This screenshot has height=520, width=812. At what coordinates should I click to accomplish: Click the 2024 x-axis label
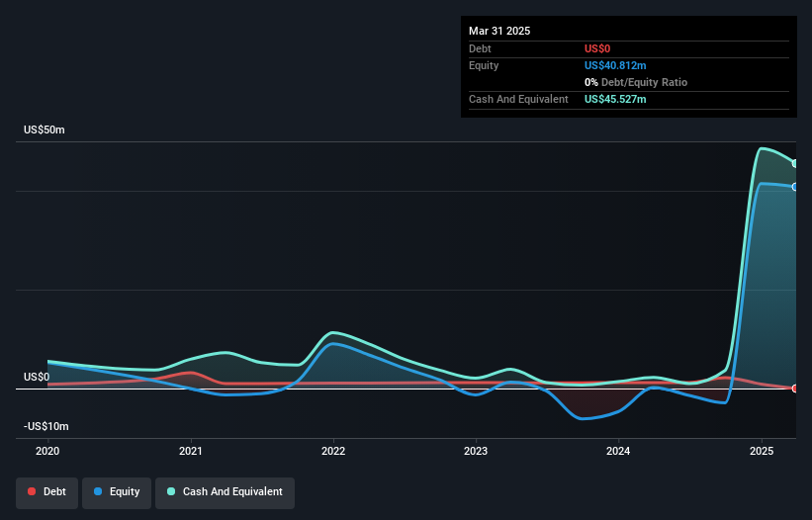[x=618, y=451]
